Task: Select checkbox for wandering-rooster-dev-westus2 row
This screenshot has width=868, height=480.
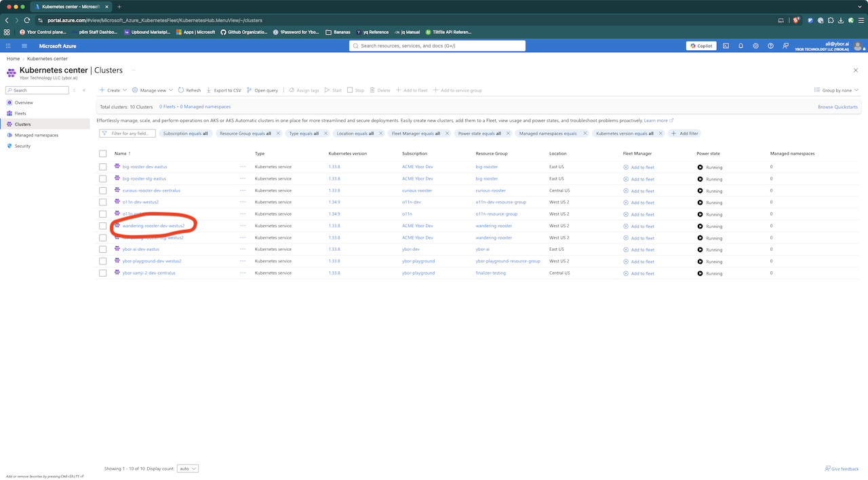Action: tap(103, 226)
